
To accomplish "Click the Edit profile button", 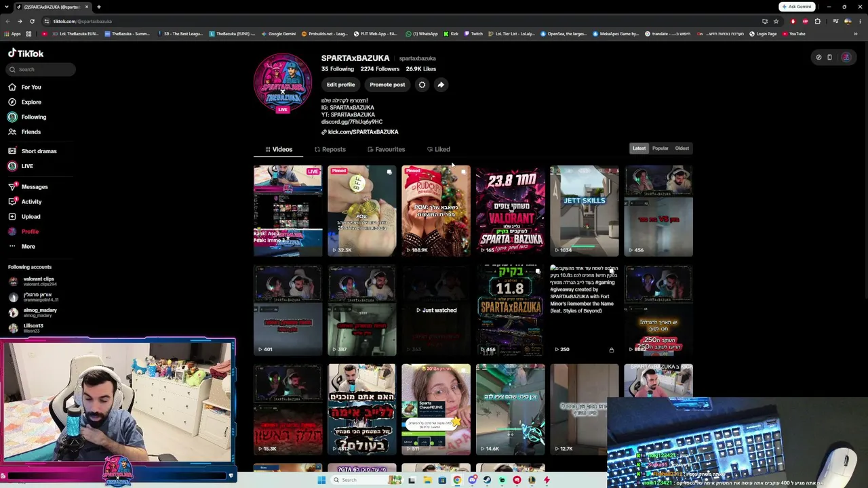I will (340, 85).
